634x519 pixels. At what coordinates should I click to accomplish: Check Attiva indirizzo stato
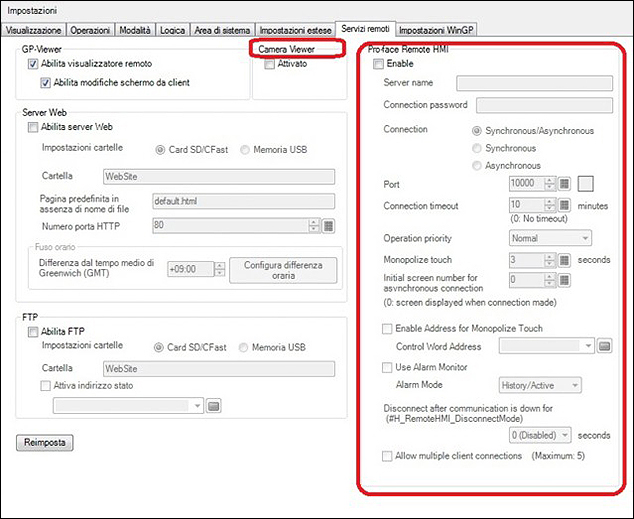(x=45, y=386)
